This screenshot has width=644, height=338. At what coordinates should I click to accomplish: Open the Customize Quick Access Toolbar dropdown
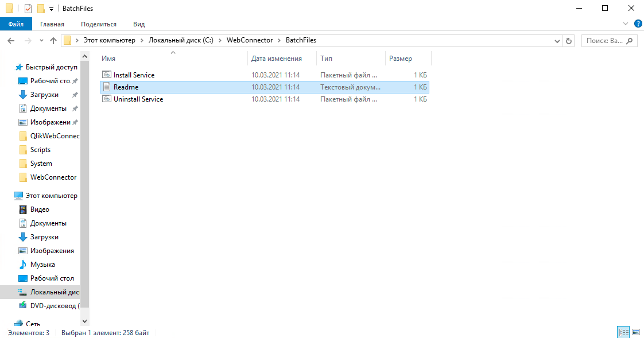click(x=51, y=9)
